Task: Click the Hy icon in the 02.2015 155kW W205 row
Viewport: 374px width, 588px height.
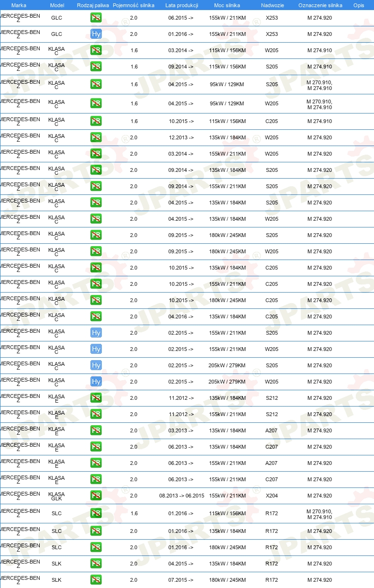Action: pyautogui.click(x=96, y=350)
